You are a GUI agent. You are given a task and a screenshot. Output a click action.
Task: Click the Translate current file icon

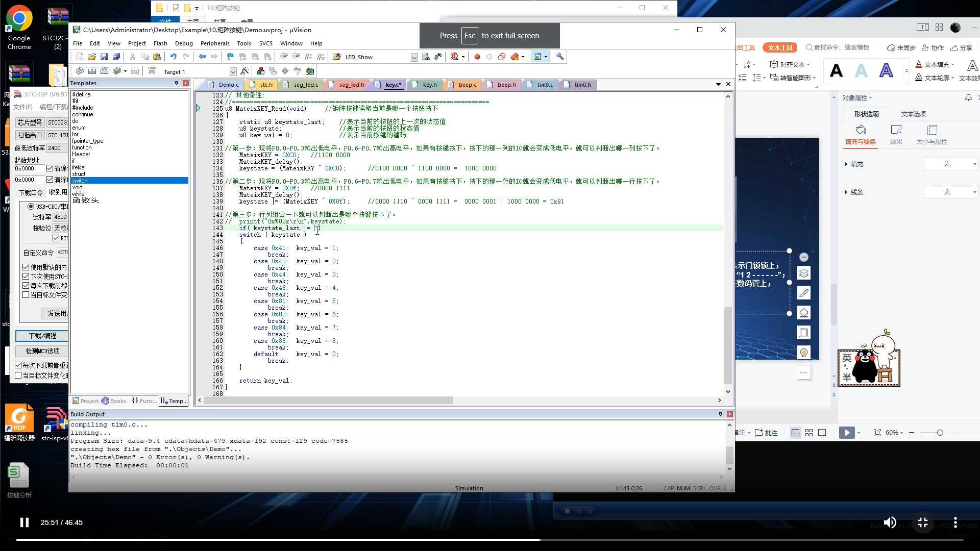click(x=80, y=71)
